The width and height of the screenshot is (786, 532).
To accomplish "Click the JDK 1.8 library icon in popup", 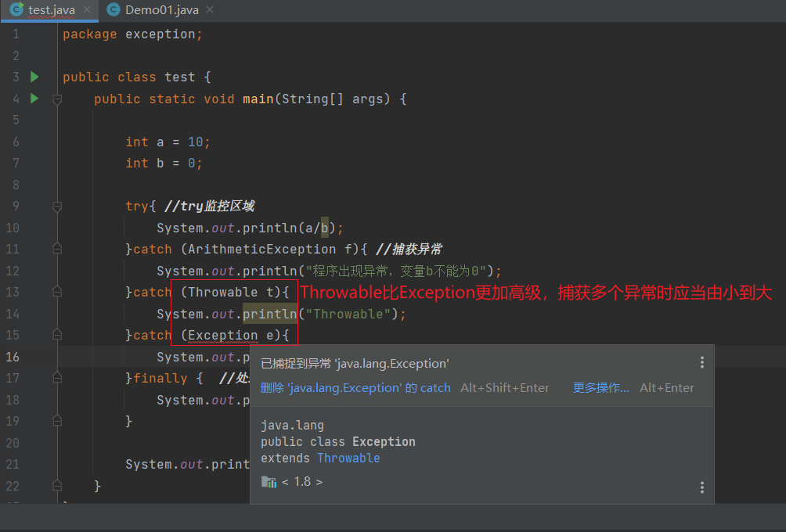I will point(269,482).
